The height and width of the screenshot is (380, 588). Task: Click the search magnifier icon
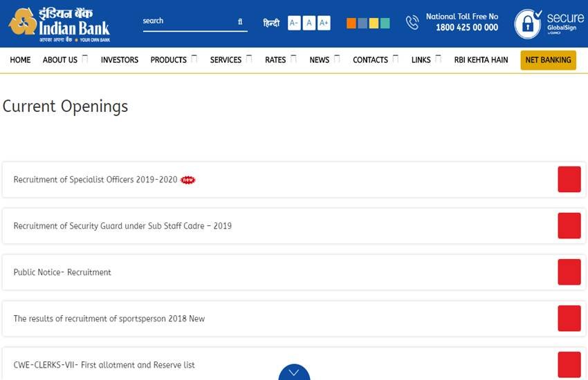pyautogui.click(x=240, y=22)
